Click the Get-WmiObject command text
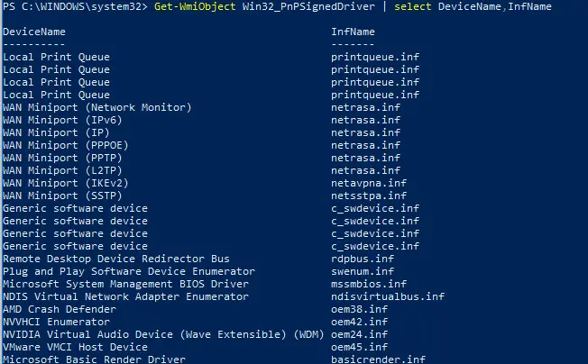The image size is (588, 364). [x=195, y=6]
